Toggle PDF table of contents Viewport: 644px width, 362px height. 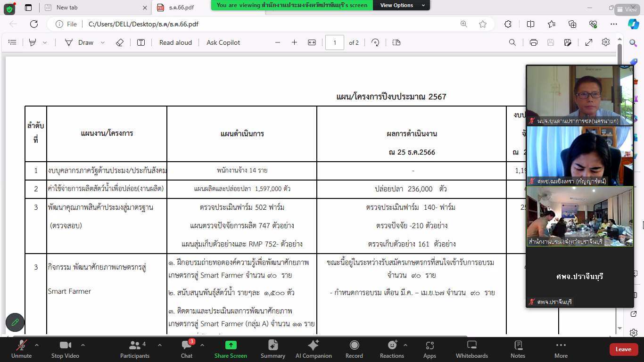[x=13, y=42]
